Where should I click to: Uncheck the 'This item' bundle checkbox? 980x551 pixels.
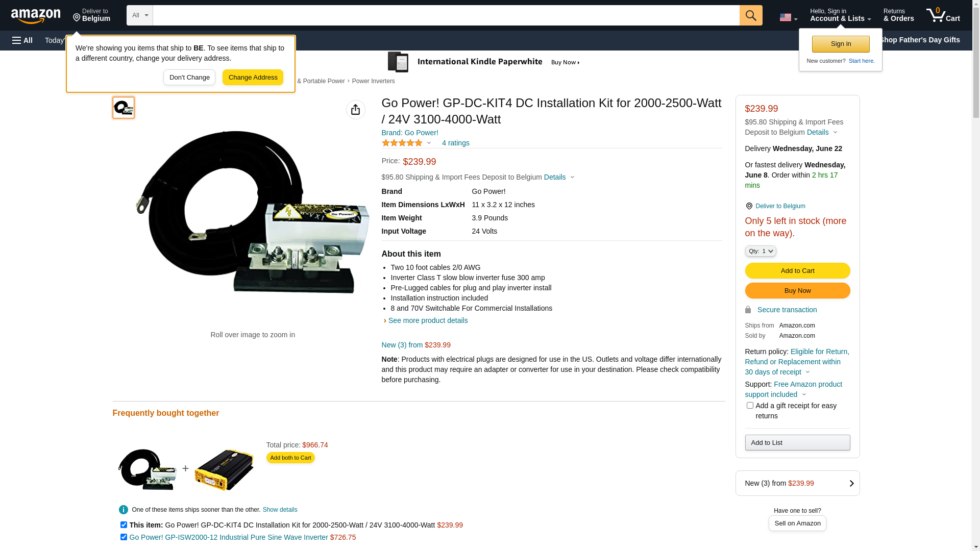pos(124,524)
